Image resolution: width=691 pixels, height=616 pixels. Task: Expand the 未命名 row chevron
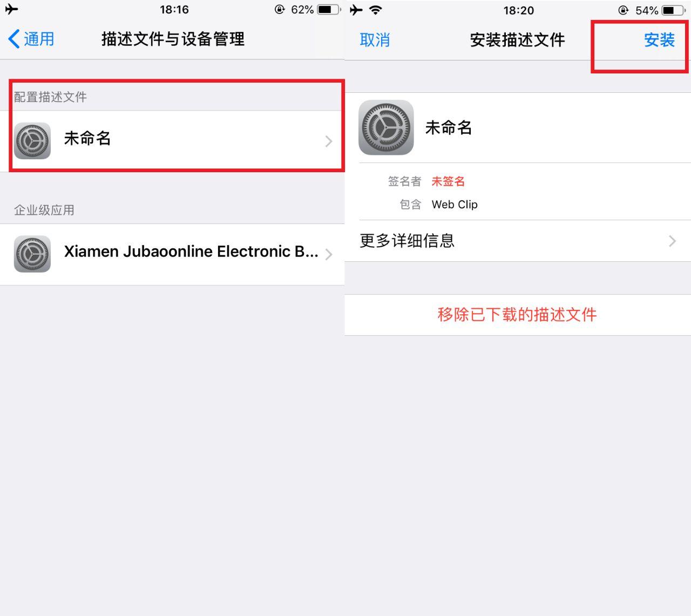pos(329,141)
